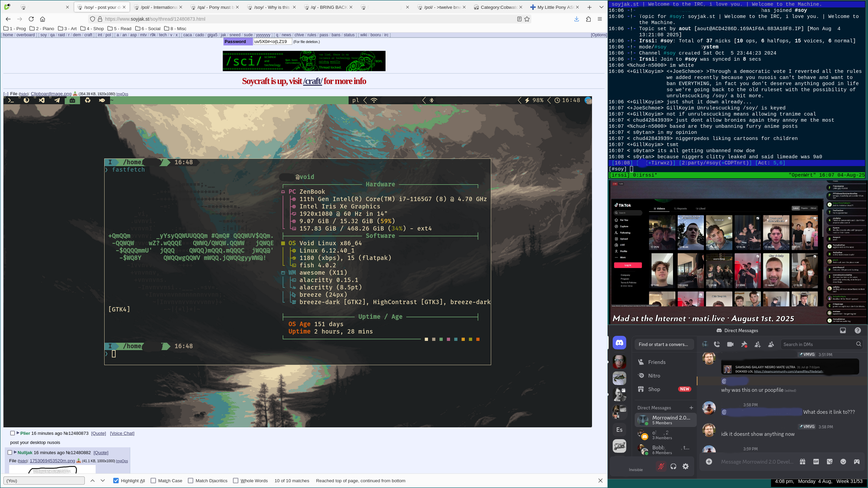Open the browser extensions puzzle icon
The height and width of the screenshot is (488, 868).
pyautogui.click(x=588, y=19)
